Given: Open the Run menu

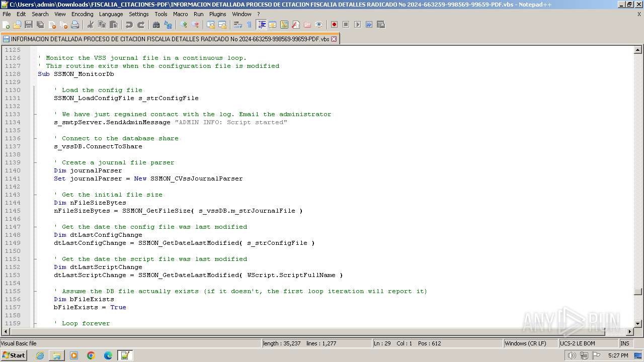Looking at the screenshot, I should click(x=199, y=14).
